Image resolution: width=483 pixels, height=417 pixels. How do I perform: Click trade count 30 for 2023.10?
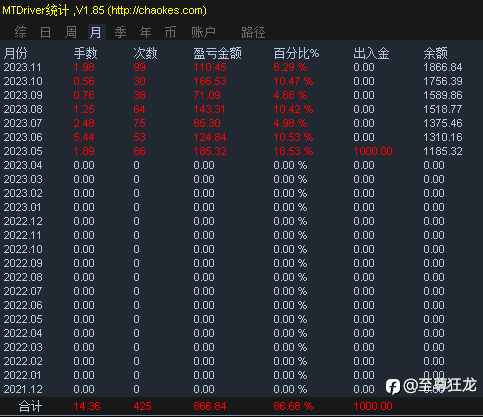tap(139, 81)
